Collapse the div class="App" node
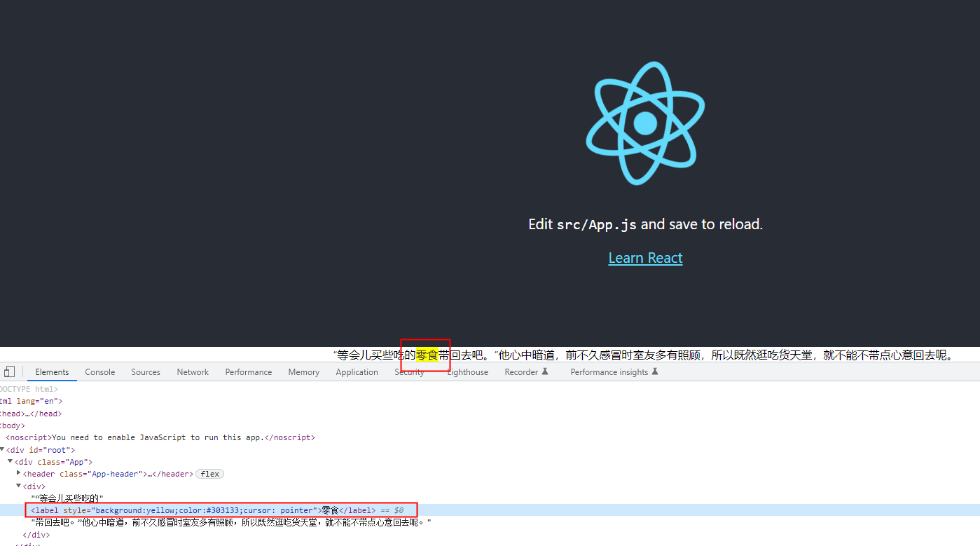The height and width of the screenshot is (546, 980). coord(11,462)
